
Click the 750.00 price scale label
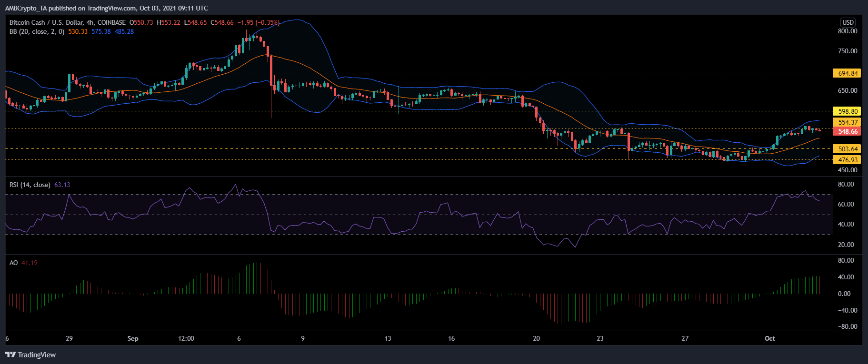point(848,51)
